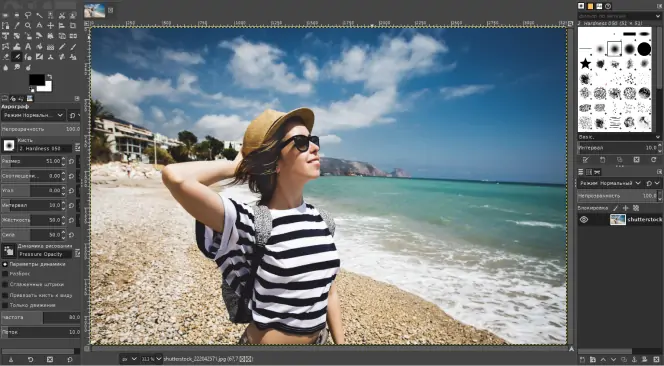
Task: Select the Flip tool
Action: (x=73, y=36)
